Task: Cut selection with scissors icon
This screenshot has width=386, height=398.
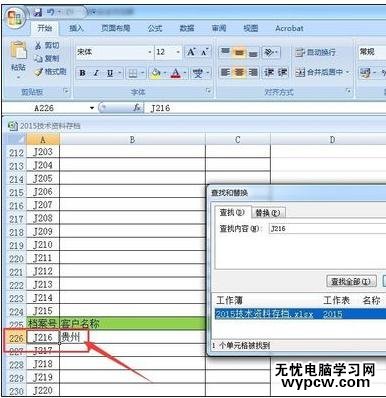Action: [38, 46]
